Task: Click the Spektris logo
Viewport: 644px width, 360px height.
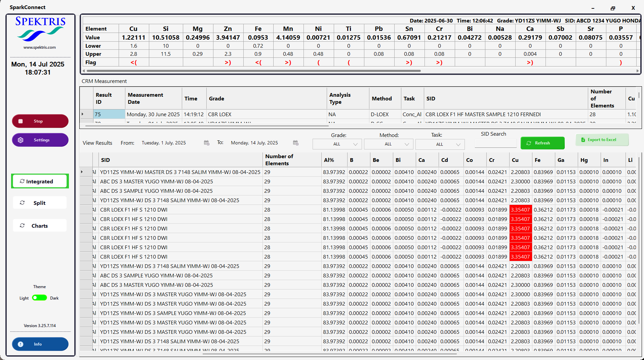Action: click(40, 29)
